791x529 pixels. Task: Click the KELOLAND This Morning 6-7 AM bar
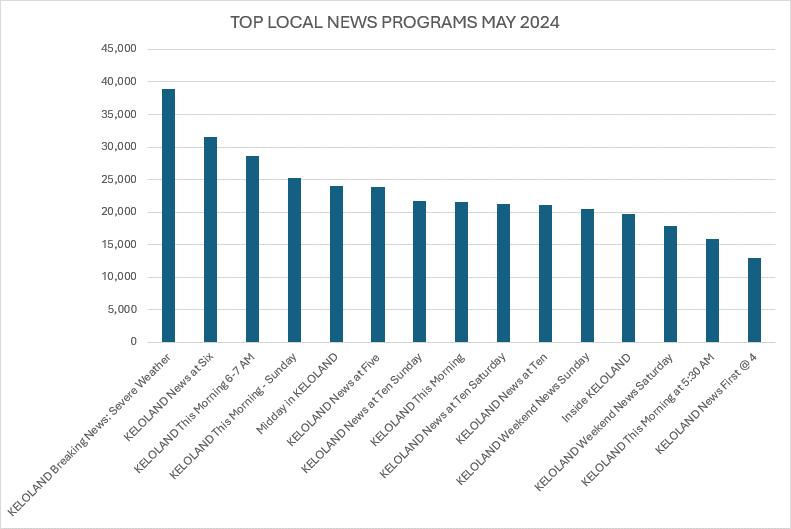(252, 249)
